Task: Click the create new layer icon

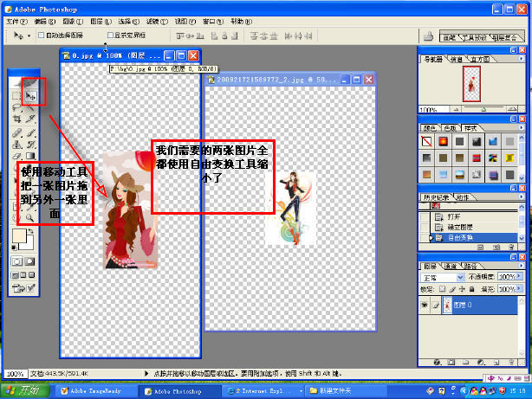Action: tap(496, 363)
